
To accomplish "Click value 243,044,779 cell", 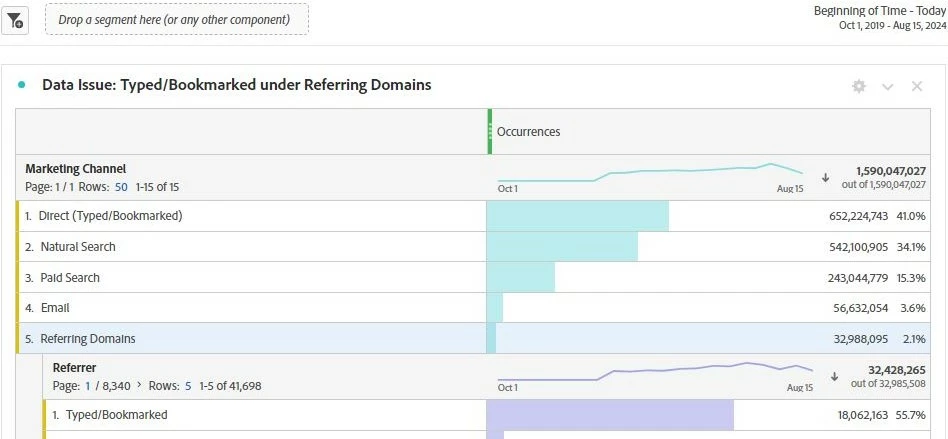I will [x=858, y=278].
